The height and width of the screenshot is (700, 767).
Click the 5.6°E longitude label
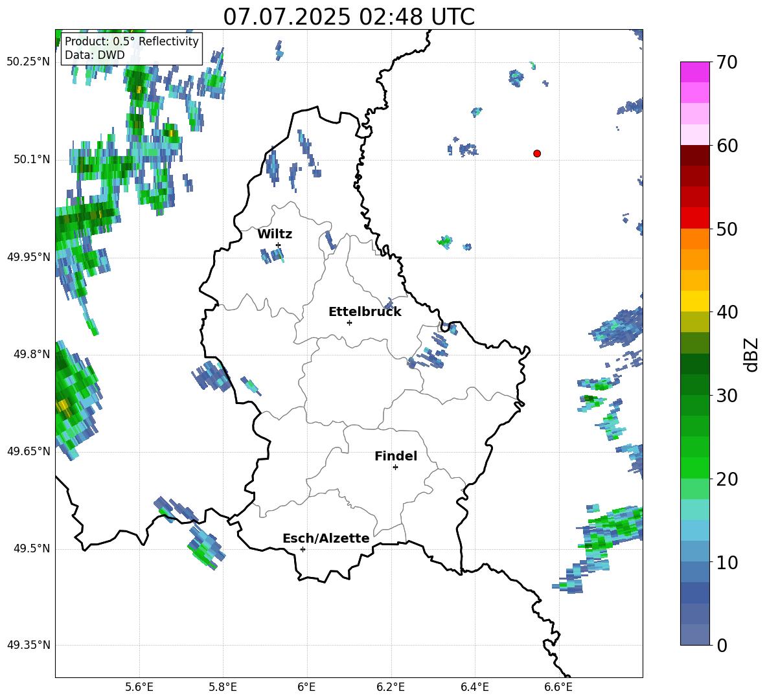(x=139, y=688)
